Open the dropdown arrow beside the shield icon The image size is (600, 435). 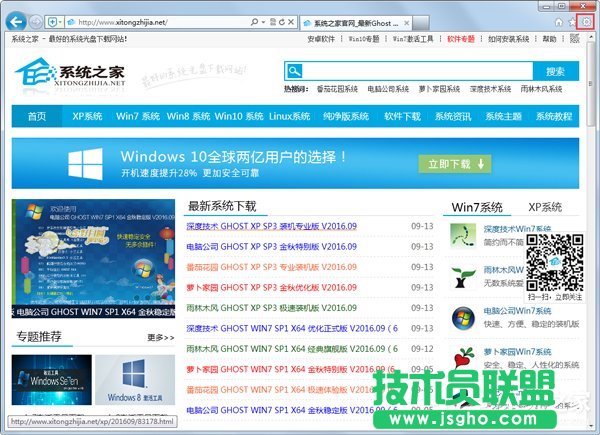[60, 23]
